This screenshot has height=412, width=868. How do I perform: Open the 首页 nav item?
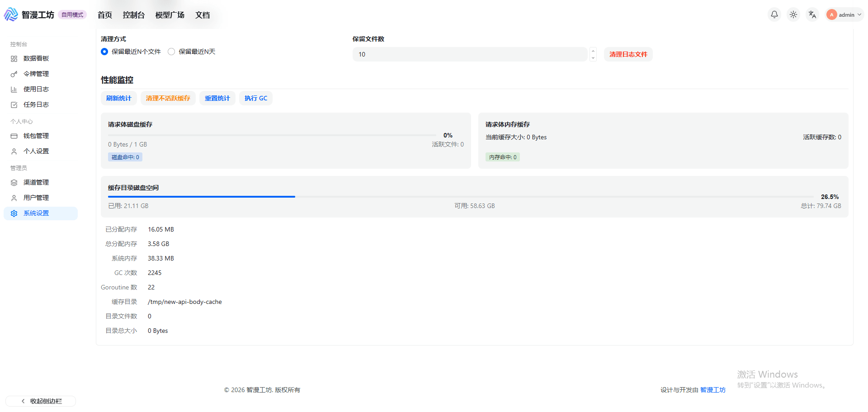click(105, 15)
